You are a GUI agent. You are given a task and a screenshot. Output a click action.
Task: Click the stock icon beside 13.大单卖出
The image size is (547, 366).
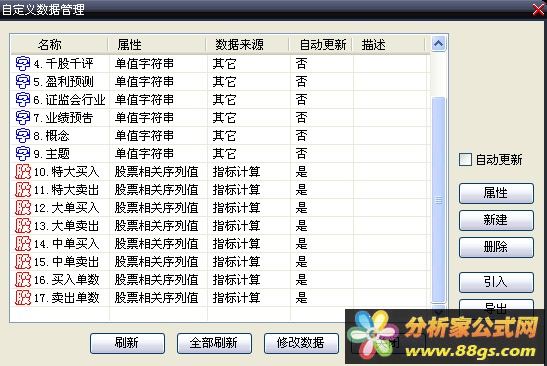click(x=23, y=226)
